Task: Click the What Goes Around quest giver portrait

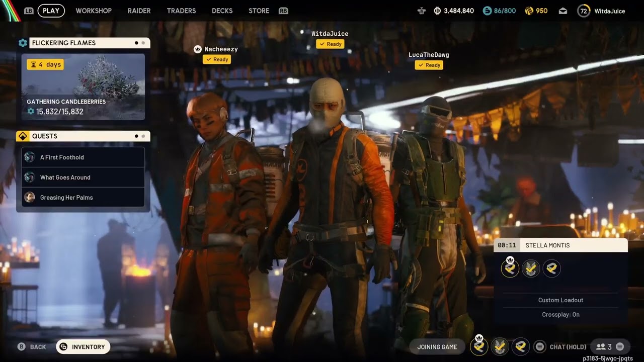Action: [30, 177]
